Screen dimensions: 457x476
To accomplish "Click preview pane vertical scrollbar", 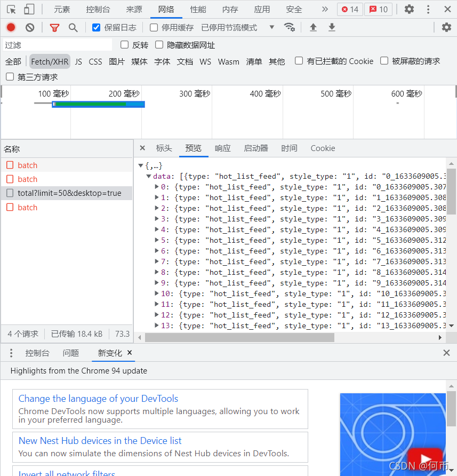I will pyautogui.click(x=451, y=191).
